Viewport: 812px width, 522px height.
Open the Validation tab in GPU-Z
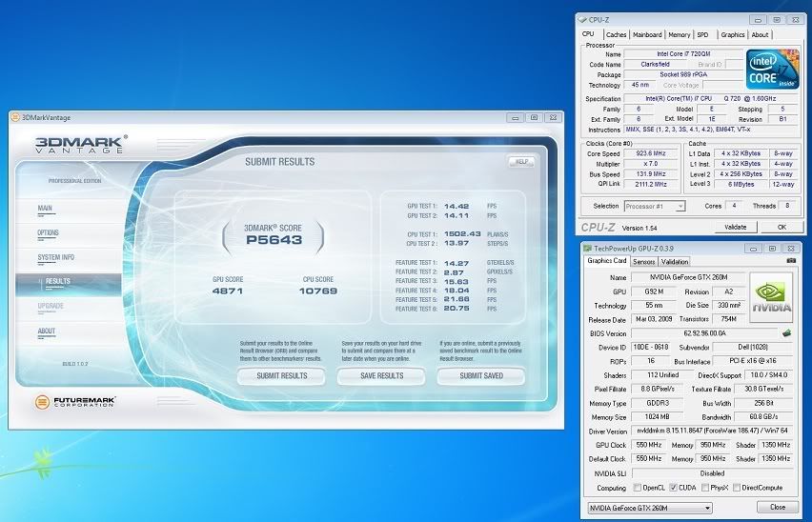[675, 262]
